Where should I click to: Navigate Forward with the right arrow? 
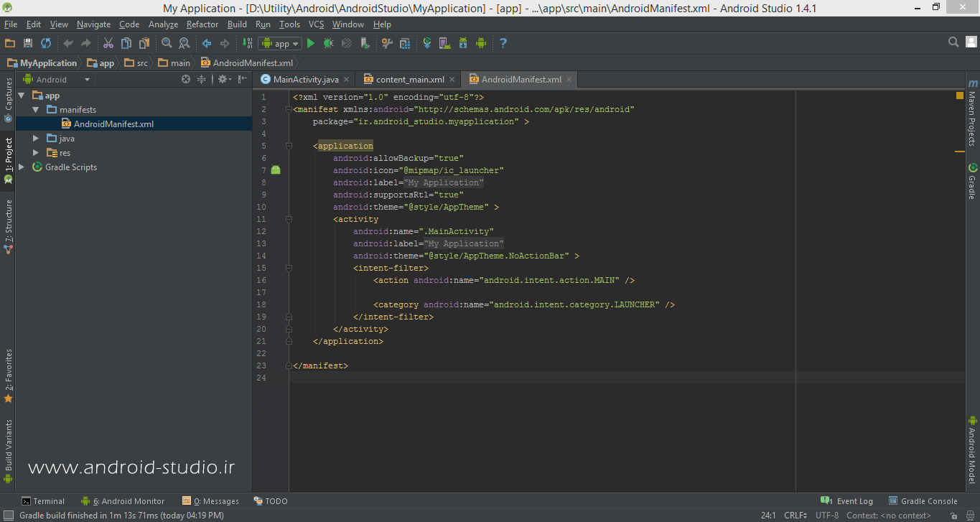[225, 43]
